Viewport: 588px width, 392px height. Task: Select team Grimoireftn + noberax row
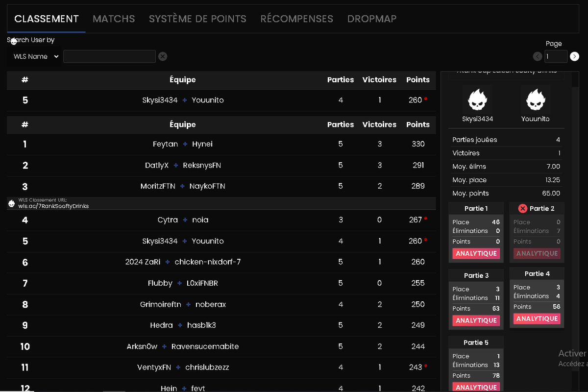click(221, 304)
